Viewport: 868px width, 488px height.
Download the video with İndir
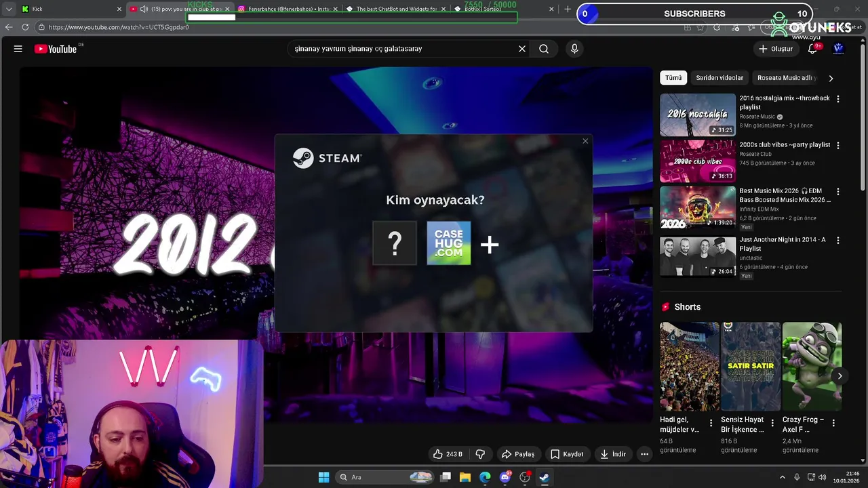click(613, 454)
